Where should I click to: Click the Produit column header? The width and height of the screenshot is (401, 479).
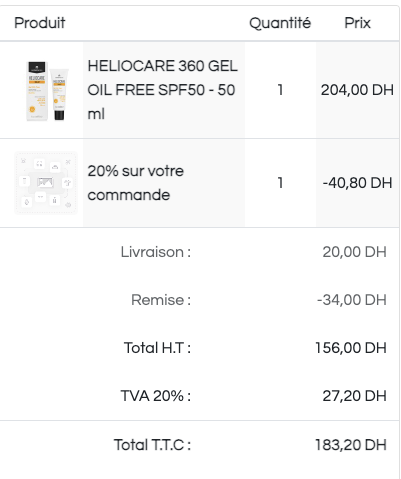tap(40, 23)
